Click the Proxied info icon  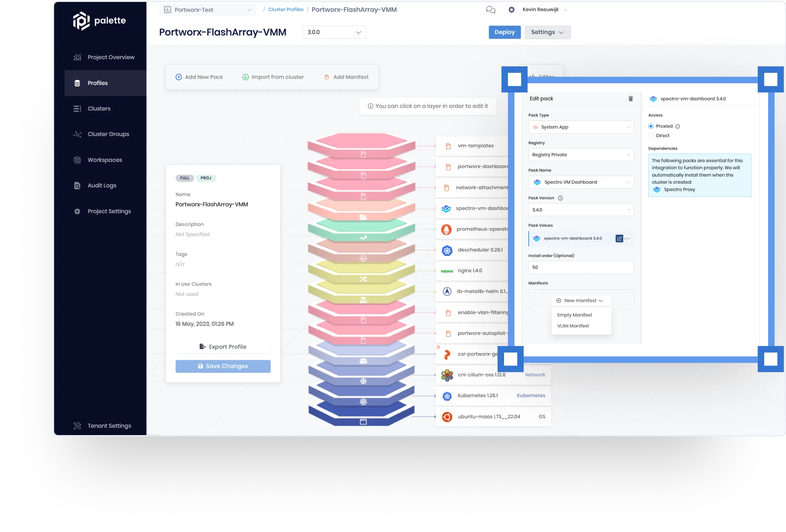[677, 126]
